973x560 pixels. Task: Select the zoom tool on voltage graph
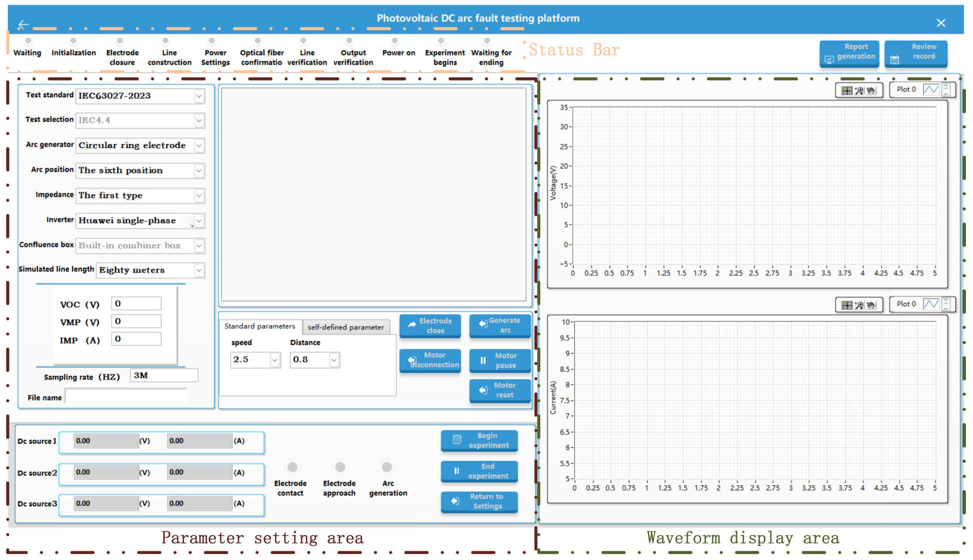click(x=859, y=90)
